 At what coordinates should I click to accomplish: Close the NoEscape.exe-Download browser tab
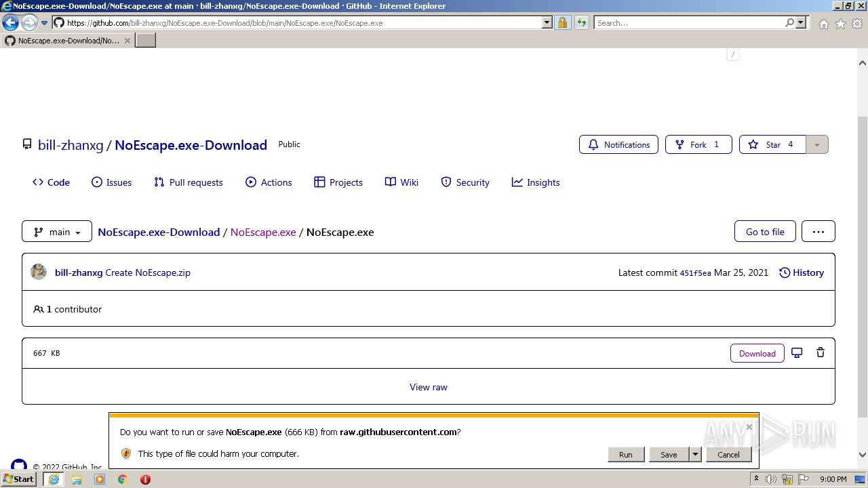127,41
